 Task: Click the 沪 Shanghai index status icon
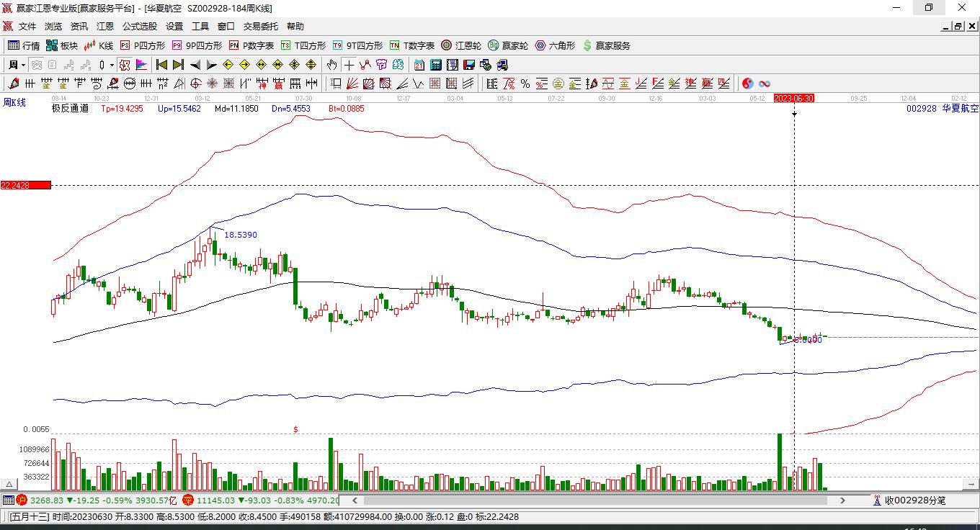(x=21, y=500)
